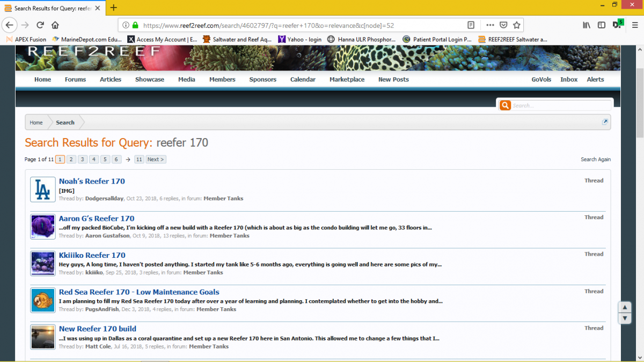The height and width of the screenshot is (362, 644).
Task: Jump to page bottom with down arrow button
Action: [x=625, y=318]
